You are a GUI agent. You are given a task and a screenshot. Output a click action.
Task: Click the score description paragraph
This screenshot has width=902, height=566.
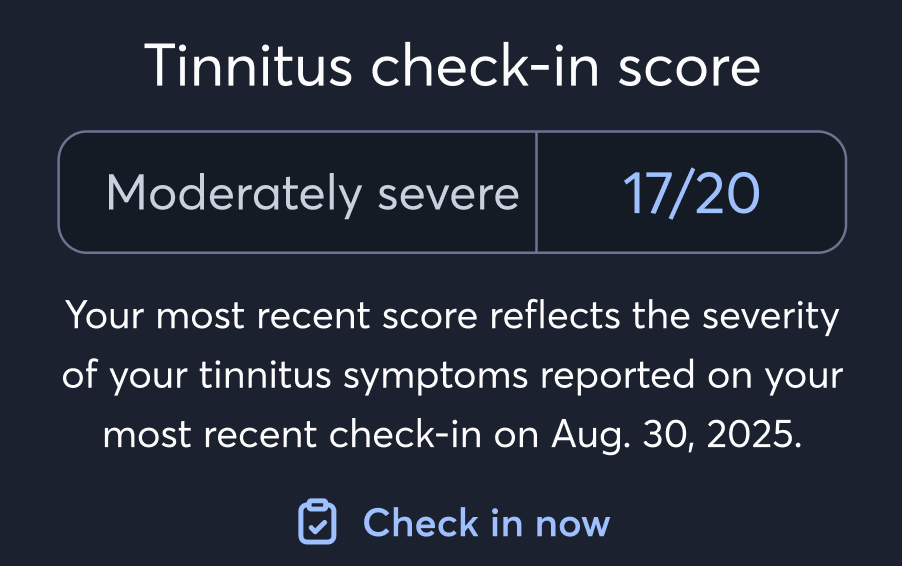(x=452, y=376)
